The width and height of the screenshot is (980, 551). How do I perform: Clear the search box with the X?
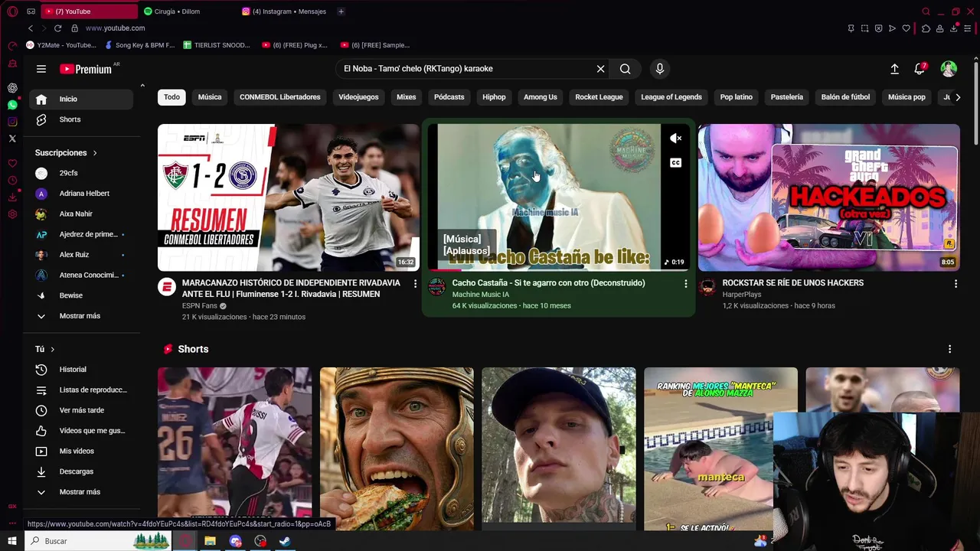pos(601,69)
